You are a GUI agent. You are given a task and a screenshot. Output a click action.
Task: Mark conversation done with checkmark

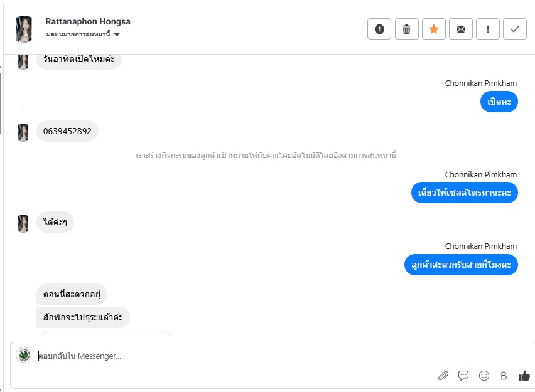[515, 29]
